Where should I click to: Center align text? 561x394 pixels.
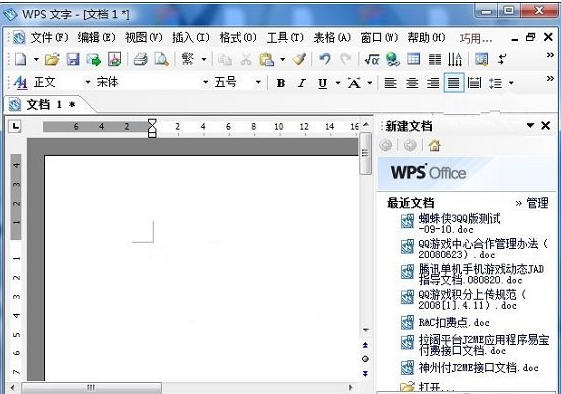click(412, 83)
